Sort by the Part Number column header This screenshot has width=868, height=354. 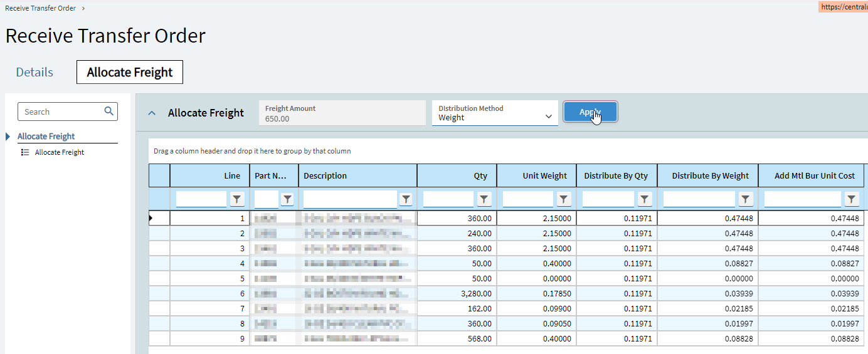point(274,175)
